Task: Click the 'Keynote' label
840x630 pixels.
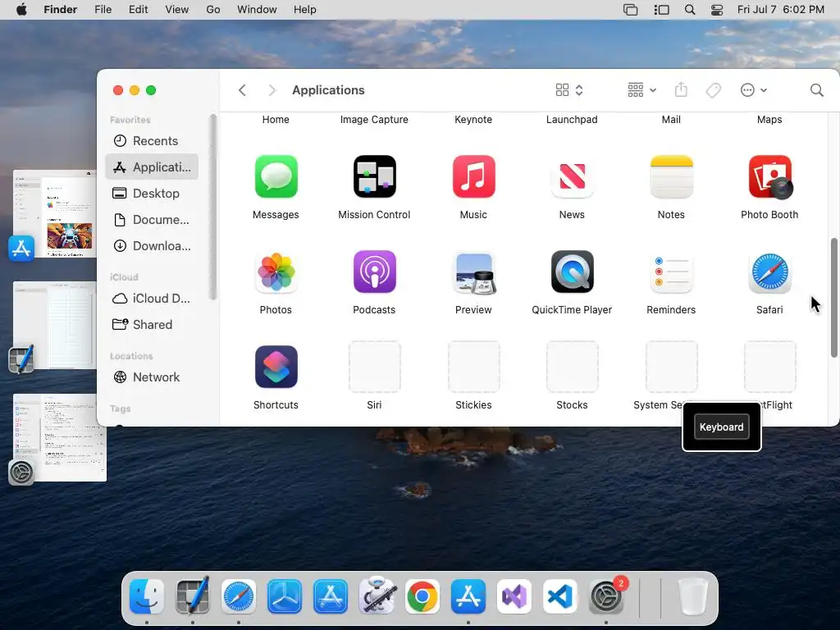Action: click(473, 120)
